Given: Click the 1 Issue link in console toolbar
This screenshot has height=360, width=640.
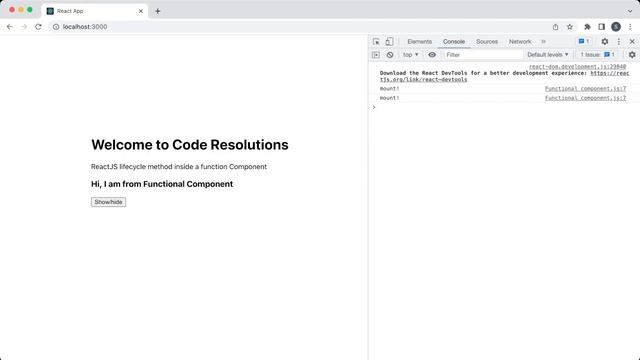Looking at the screenshot, I should (x=598, y=55).
